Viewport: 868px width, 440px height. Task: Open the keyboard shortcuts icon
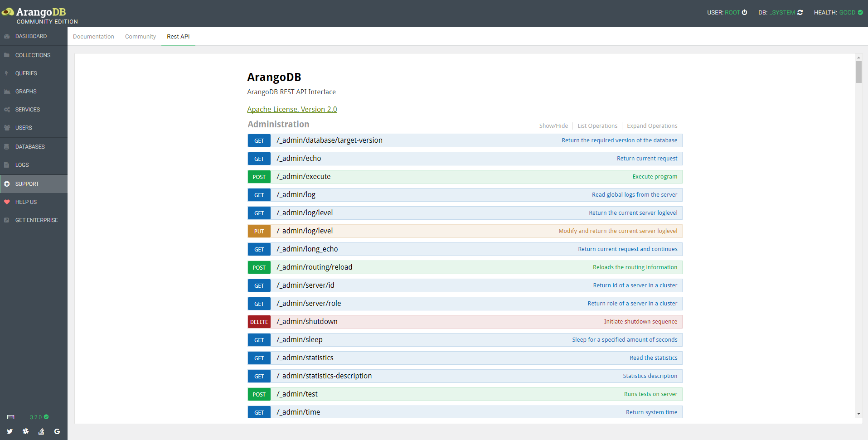point(11,417)
